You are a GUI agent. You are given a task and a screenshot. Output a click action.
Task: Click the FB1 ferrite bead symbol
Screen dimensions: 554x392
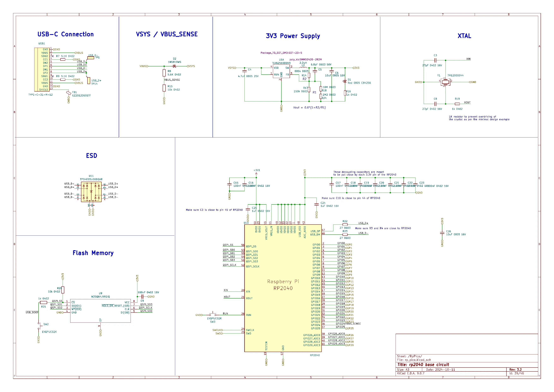click(x=69, y=93)
